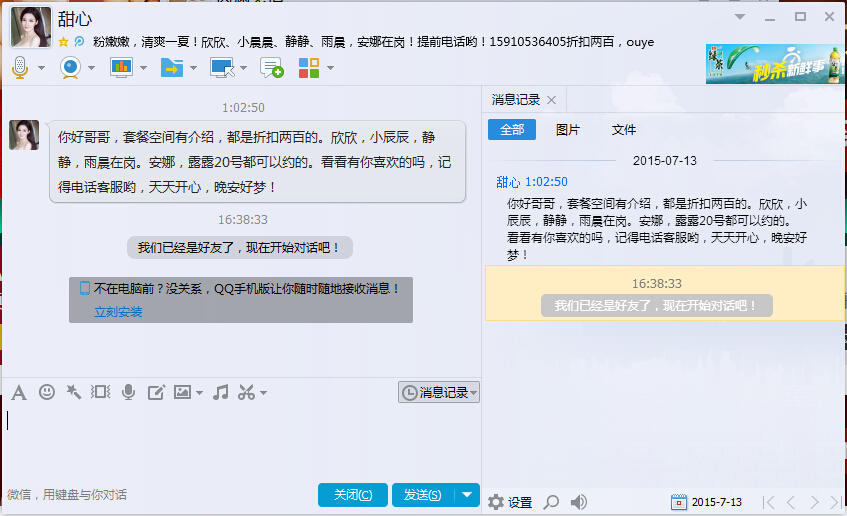
Task: Expand the dropdown arrow next to 发送(S)
Action: click(468, 495)
